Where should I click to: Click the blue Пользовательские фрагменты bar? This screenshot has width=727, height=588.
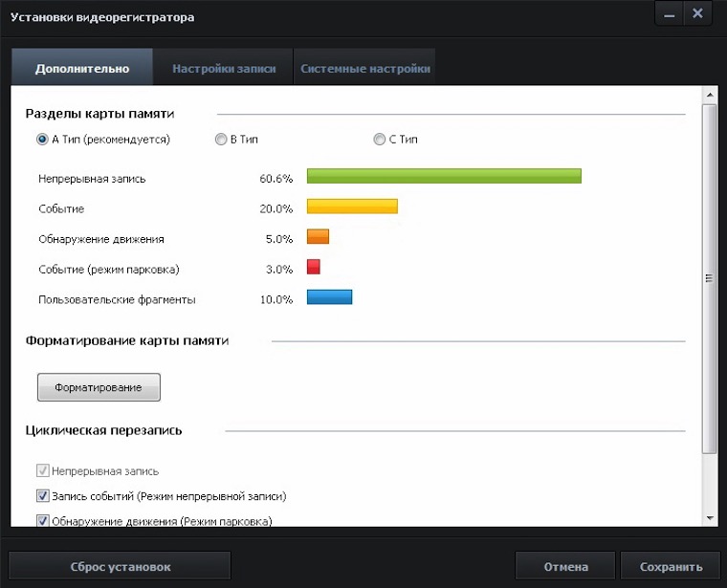coord(329,298)
